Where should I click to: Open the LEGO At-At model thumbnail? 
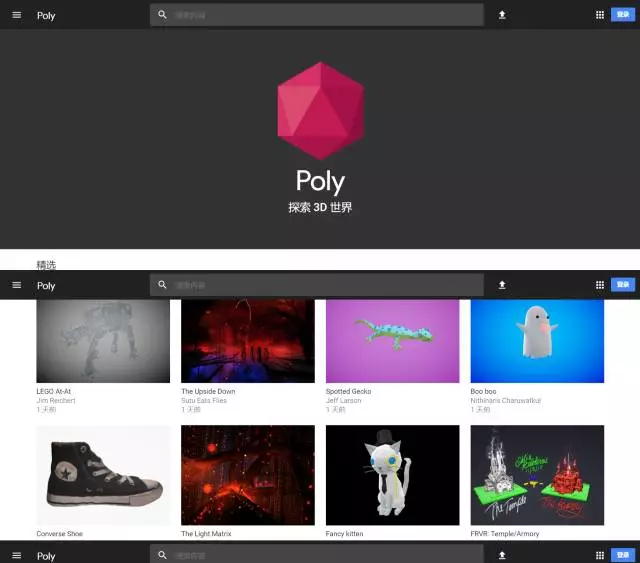[103, 341]
